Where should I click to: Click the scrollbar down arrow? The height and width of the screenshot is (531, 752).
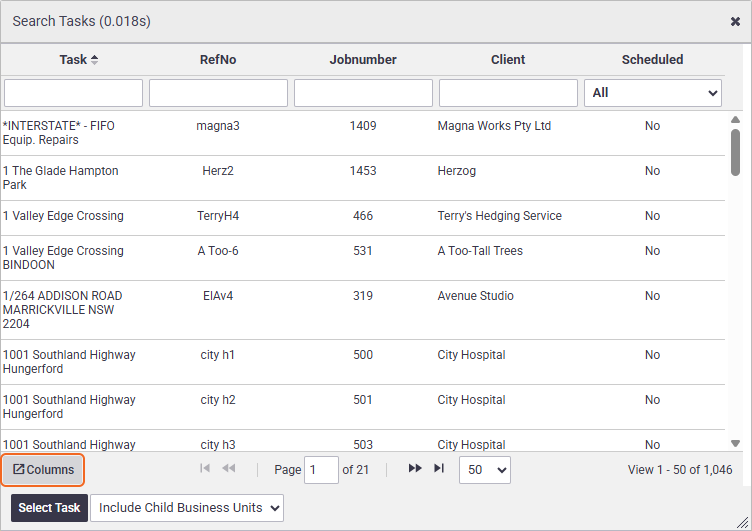[735, 443]
